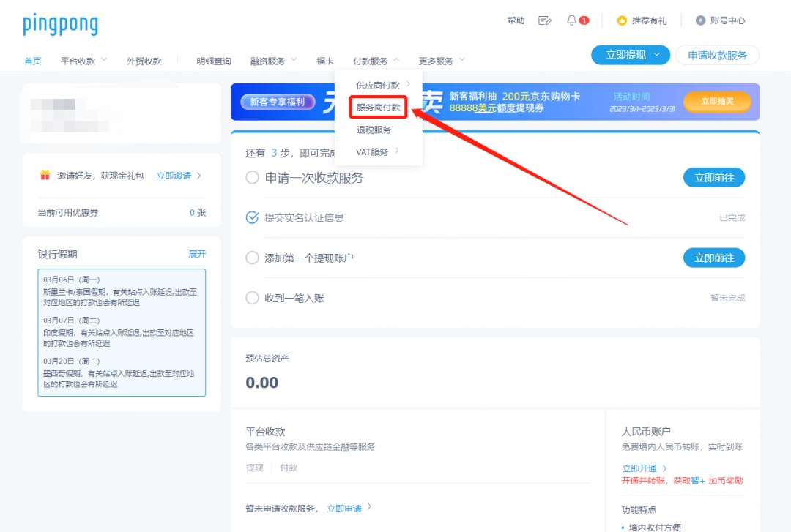Screen dimensions: 791x532
Task: Choose 服务商付款 from the dropdown menu
Action: (x=378, y=108)
